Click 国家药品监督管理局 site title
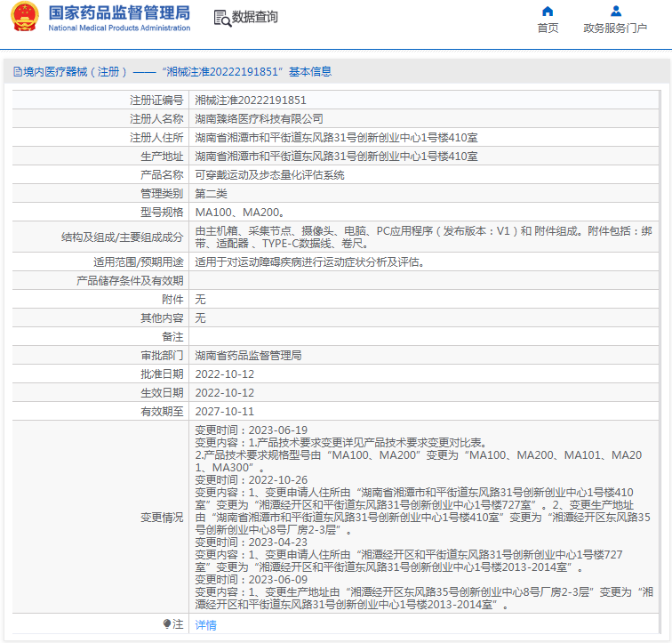The width and height of the screenshot is (672, 643). pos(119,12)
